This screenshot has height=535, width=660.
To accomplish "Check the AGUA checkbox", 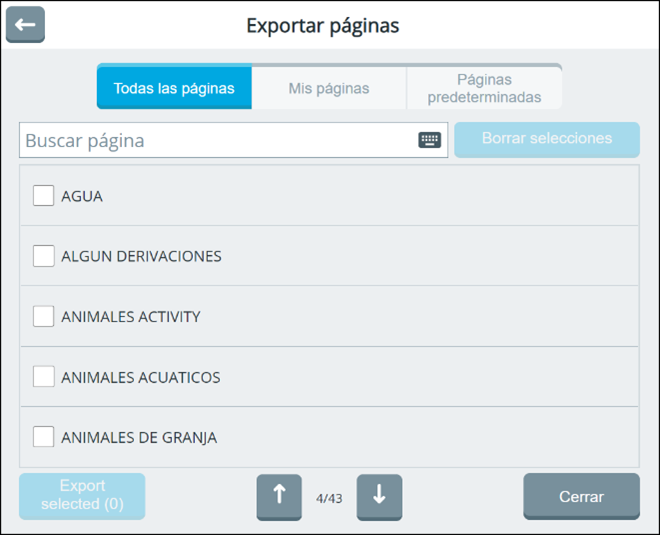I will [x=44, y=196].
